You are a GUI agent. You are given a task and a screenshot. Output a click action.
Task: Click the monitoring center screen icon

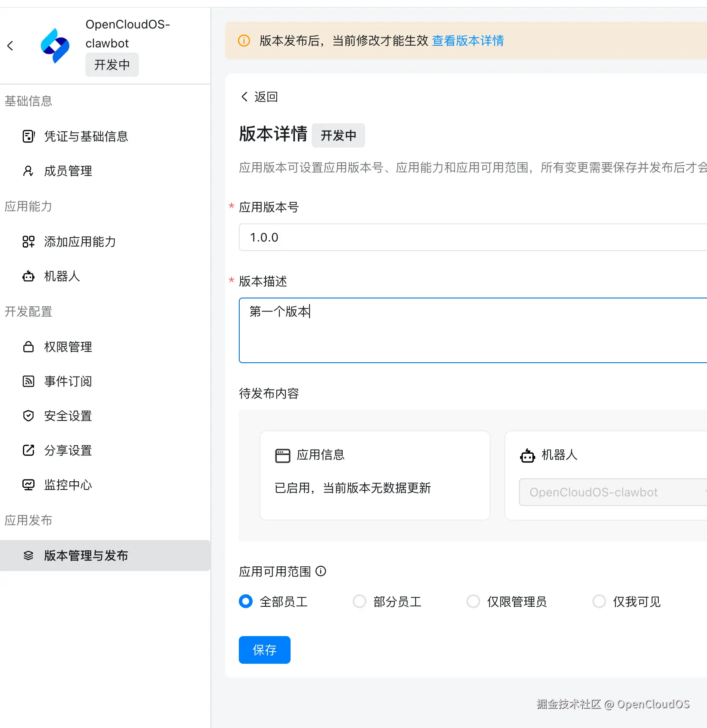tap(28, 485)
